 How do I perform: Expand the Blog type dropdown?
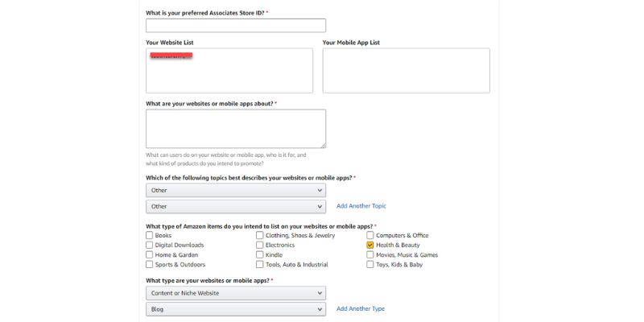click(x=236, y=308)
